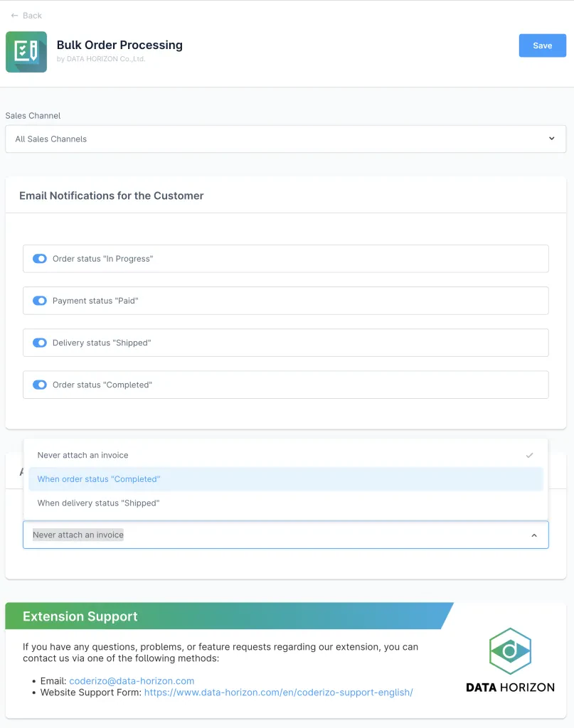Toggle Order status "Completed" notification switch

[x=40, y=385]
